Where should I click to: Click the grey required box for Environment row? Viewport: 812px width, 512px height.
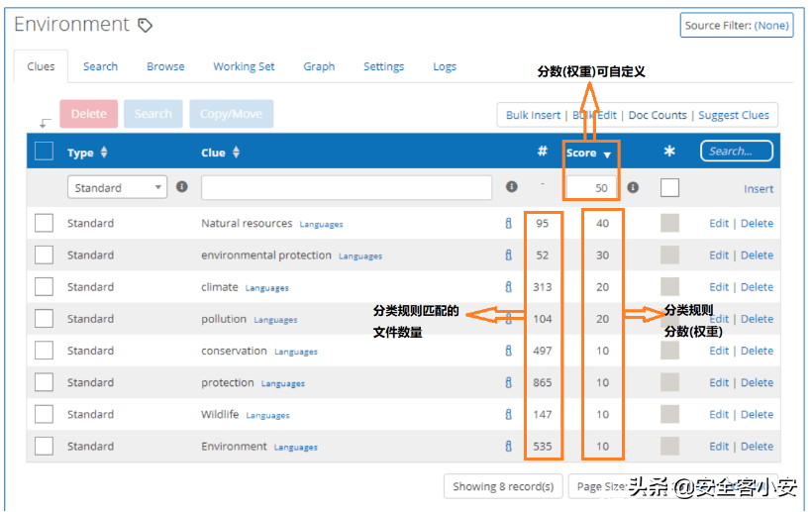click(669, 447)
